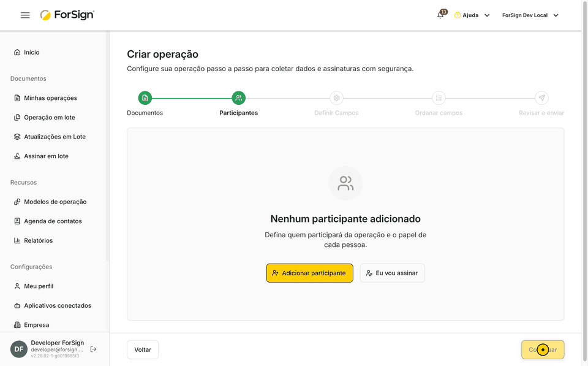Click the Developer ForSign user name
The image size is (588, 366).
click(x=58, y=343)
